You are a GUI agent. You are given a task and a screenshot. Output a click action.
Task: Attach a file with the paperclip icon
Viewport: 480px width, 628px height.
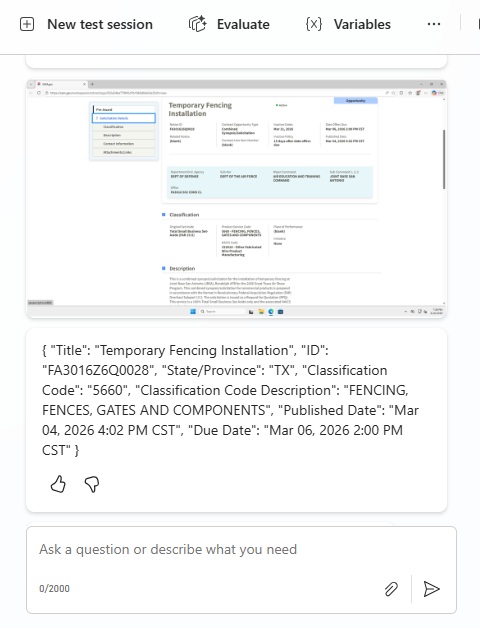pyautogui.click(x=391, y=589)
